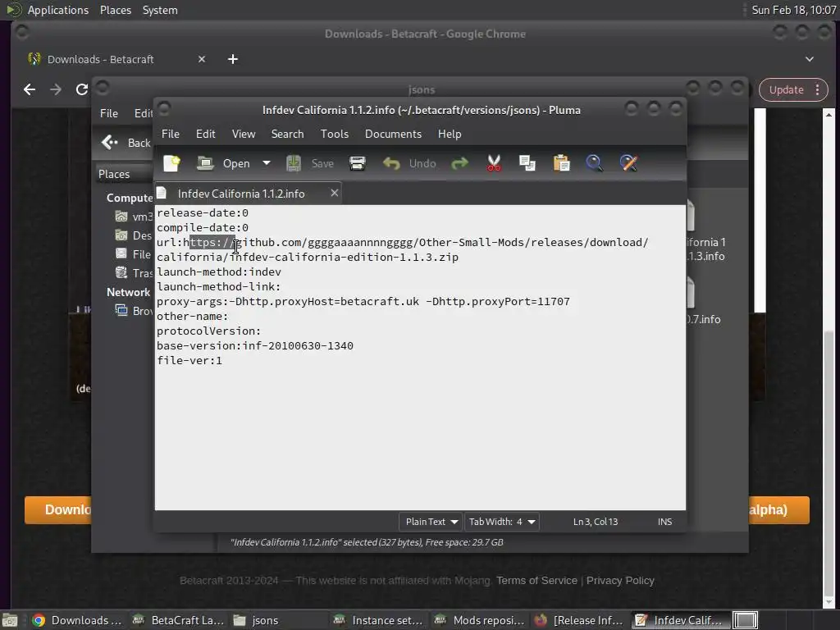Open the Places menu in top panel
Viewport: 840px width, 630px height.
pyautogui.click(x=115, y=10)
